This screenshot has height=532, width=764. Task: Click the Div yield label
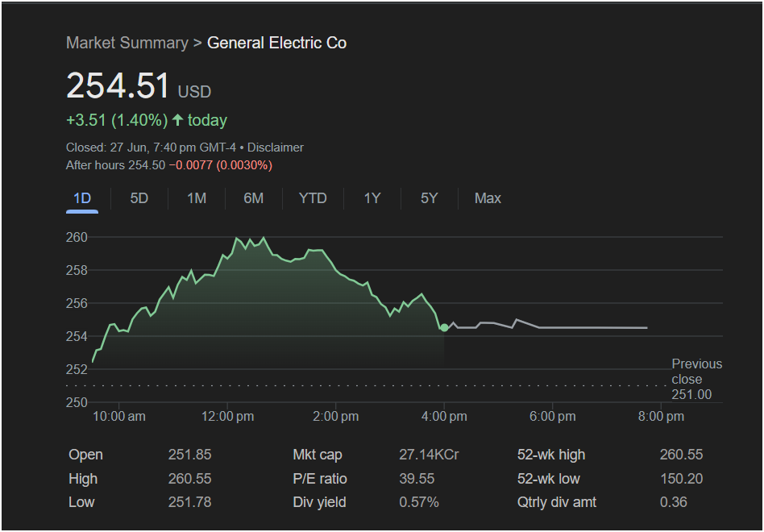(319, 502)
